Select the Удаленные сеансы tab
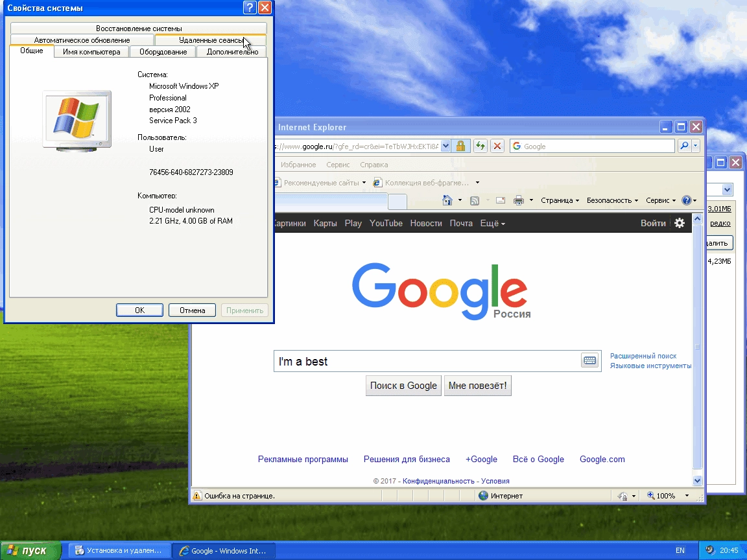The width and height of the screenshot is (747, 560). 211,40
